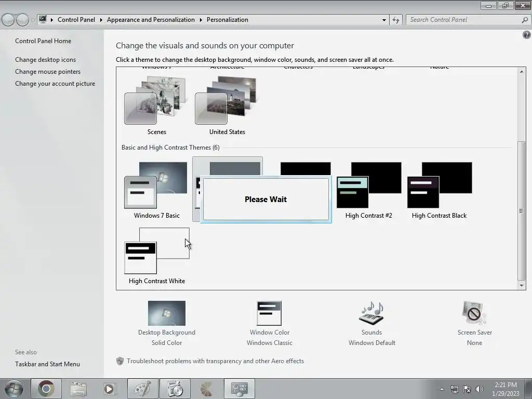Click Personalization breadcrumb

[228, 20]
